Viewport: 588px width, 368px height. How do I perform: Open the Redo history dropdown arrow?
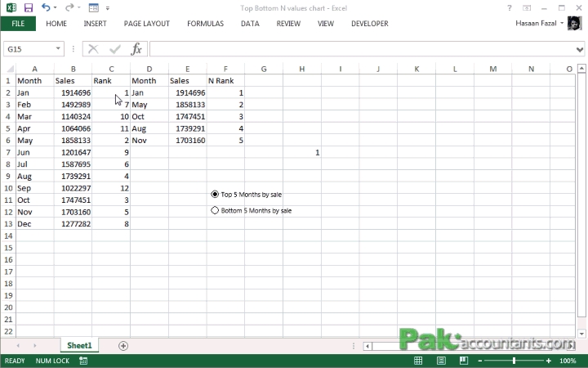[x=78, y=7]
